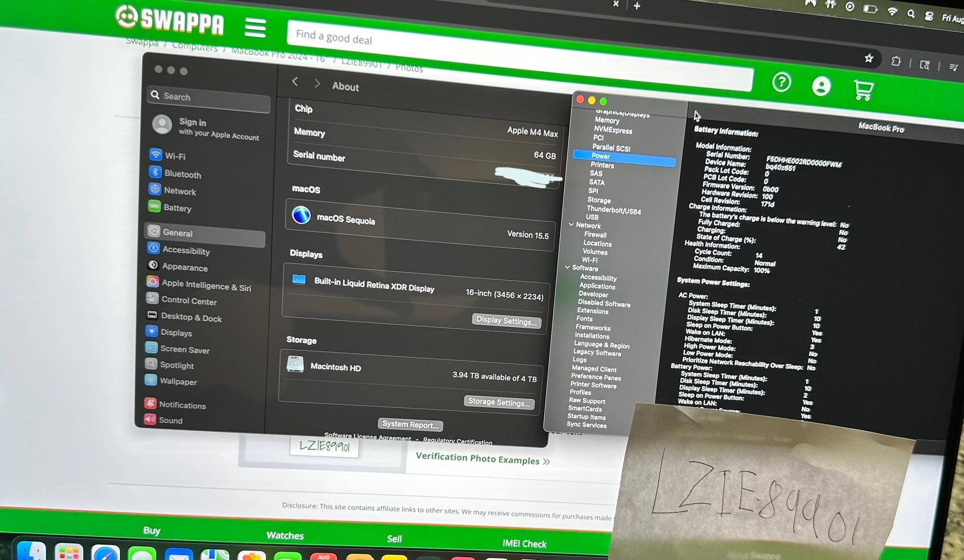
Task: Click the Swappa help question mark icon
Action: click(x=781, y=82)
